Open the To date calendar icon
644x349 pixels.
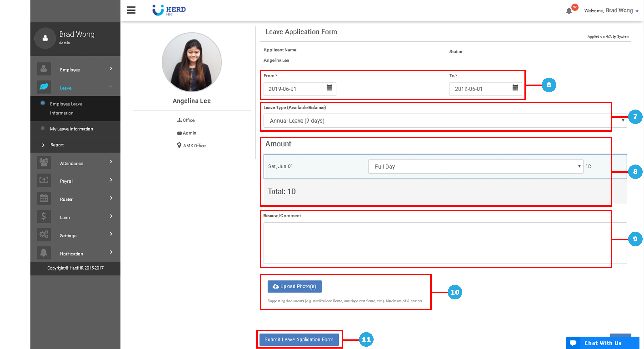[x=515, y=88]
